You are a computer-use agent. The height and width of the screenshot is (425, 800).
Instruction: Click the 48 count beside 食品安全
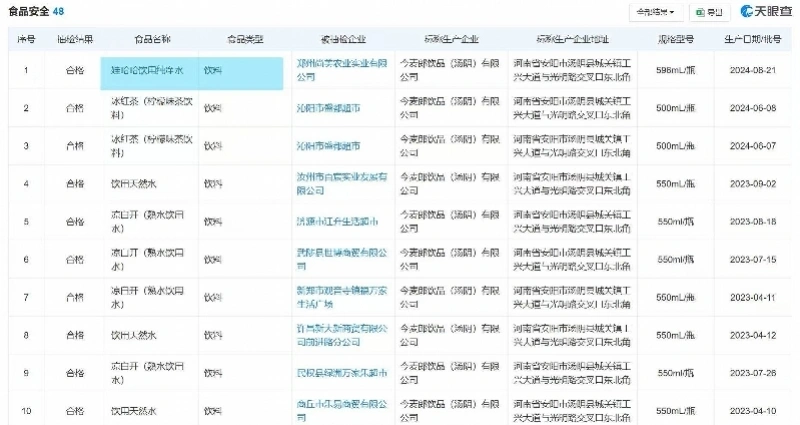[58, 11]
